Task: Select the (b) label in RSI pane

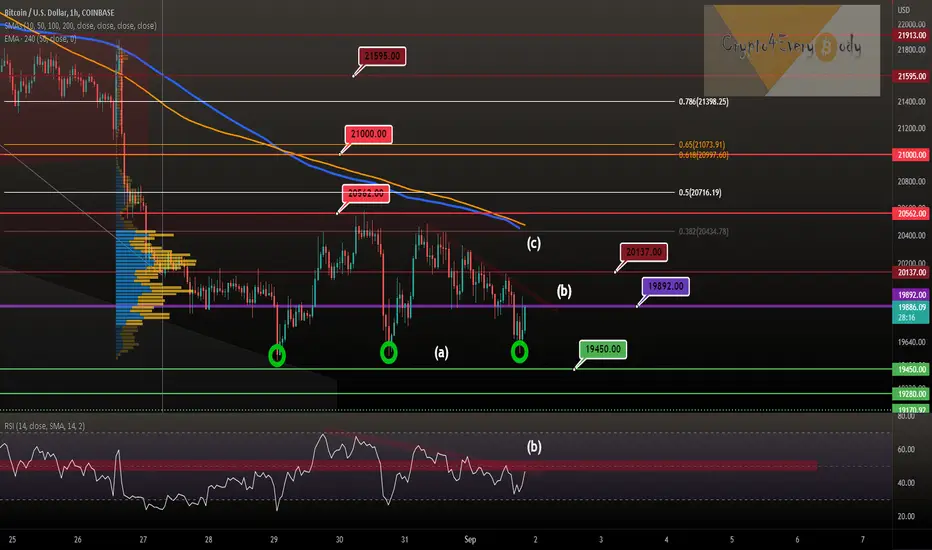Action: point(534,447)
